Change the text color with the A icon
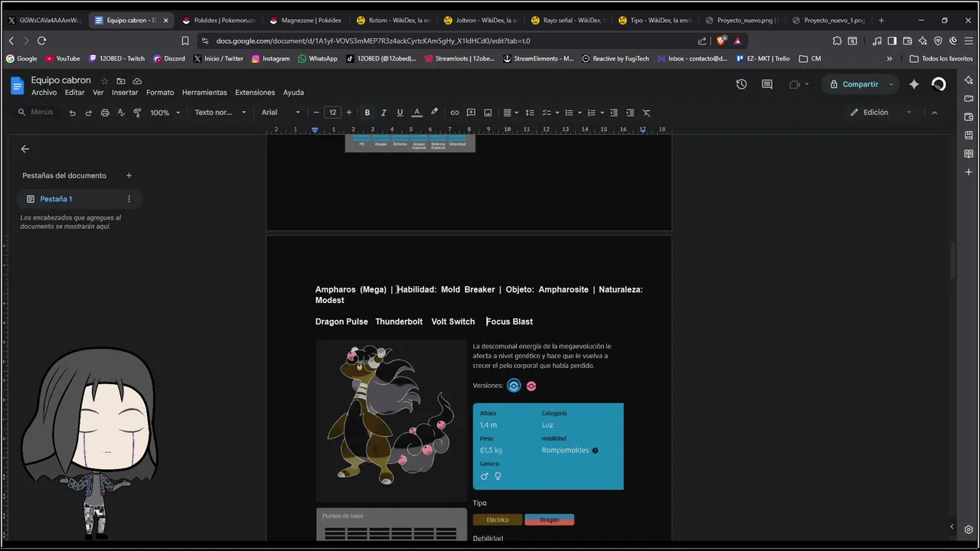Viewport: 980px width, 551px height. [416, 112]
